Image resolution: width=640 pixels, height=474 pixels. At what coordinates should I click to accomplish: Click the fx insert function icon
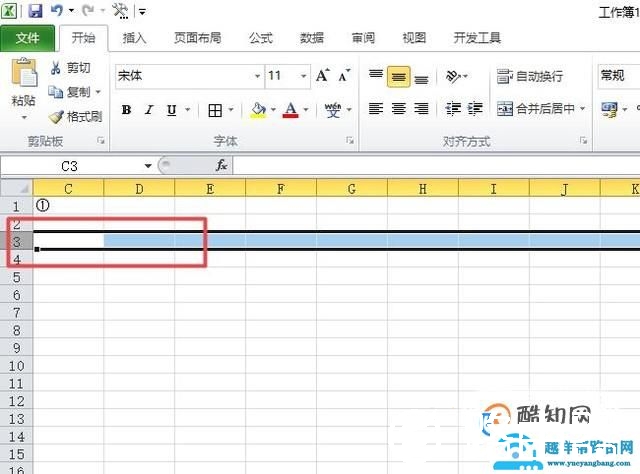tap(222, 165)
